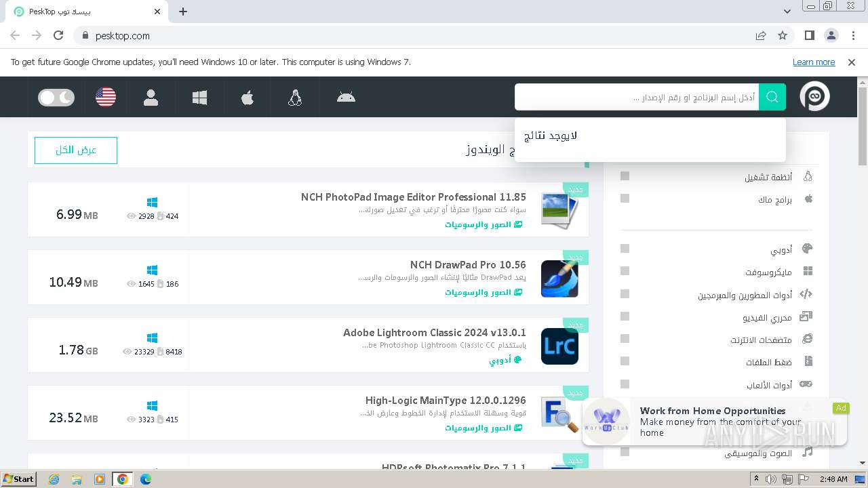868x488 pixels.
Task: Click the grey square beside أنظمة تشغيل
Action: click(625, 176)
